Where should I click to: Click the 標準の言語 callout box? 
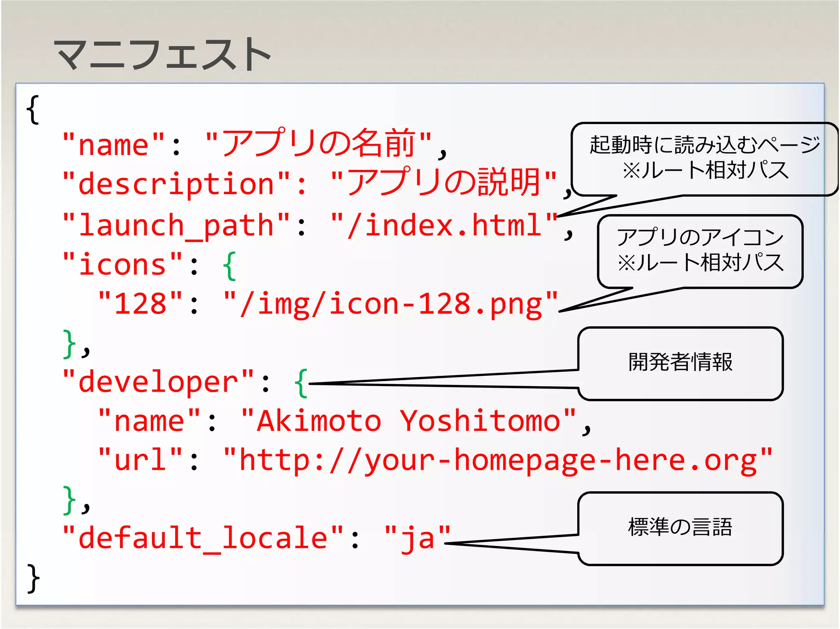(x=680, y=528)
